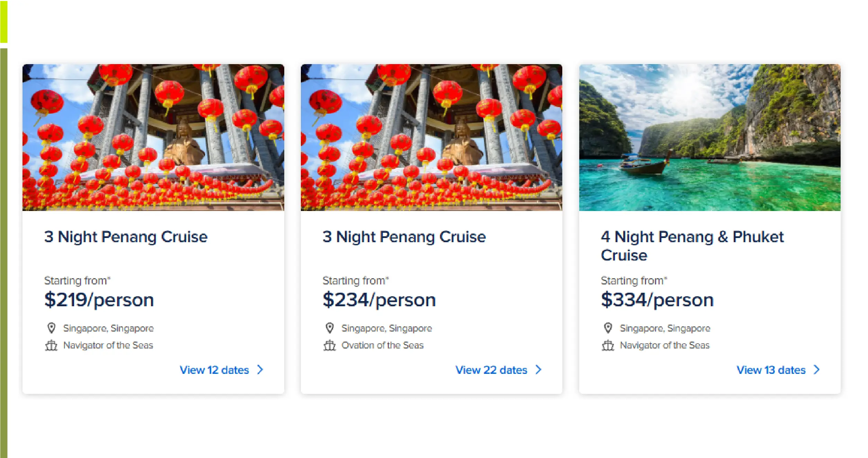Click the Singapore pin icon showing departure port

point(52,327)
